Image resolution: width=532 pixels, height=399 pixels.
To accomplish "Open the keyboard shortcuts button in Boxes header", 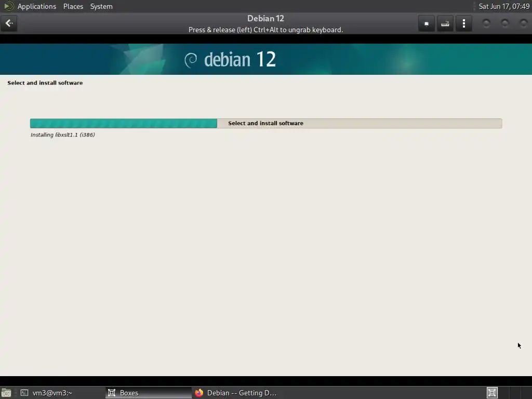I will (445, 23).
